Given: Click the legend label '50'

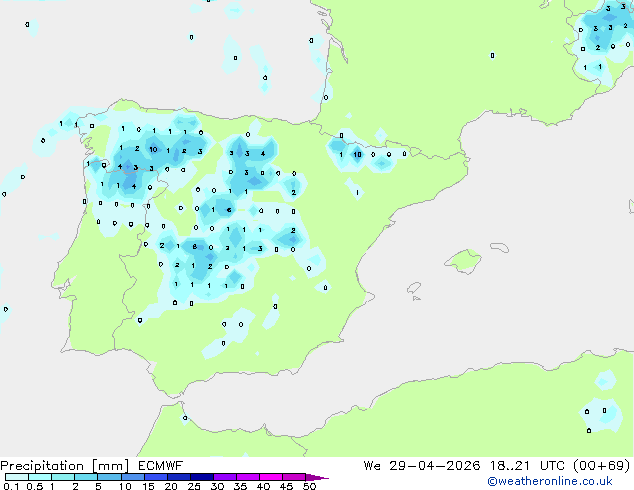Looking at the screenshot, I should (x=309, y=486).
